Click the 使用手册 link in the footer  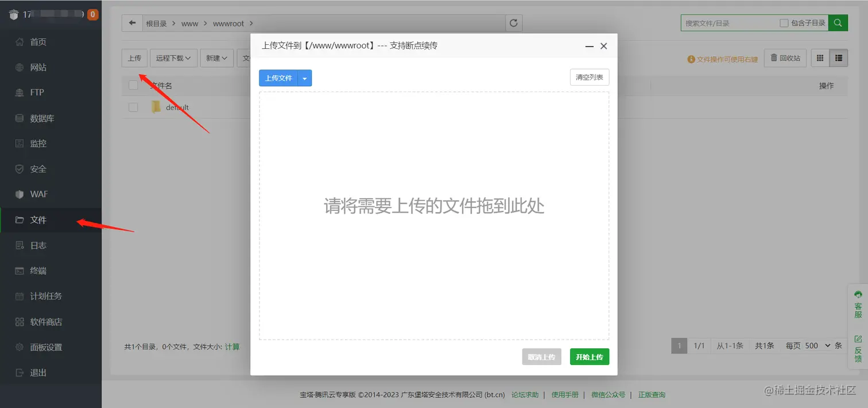[565, 395]
